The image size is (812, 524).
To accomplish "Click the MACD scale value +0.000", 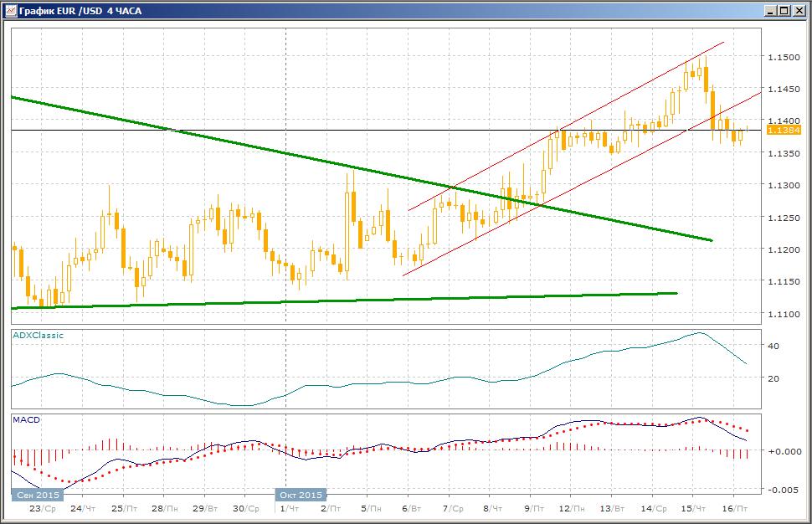I will point(784,451).
